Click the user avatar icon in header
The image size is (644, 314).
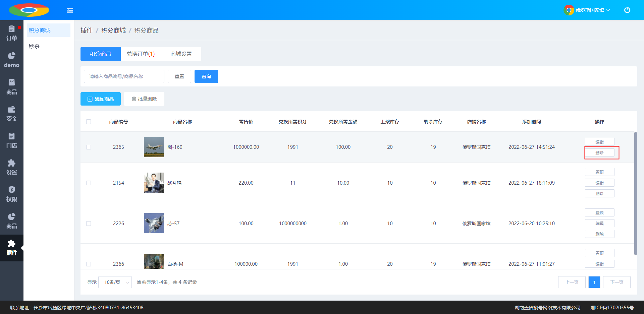[569, 10]
